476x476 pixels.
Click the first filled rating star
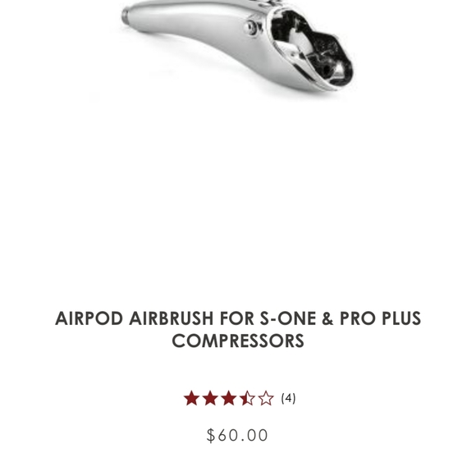tap(191, 398)
